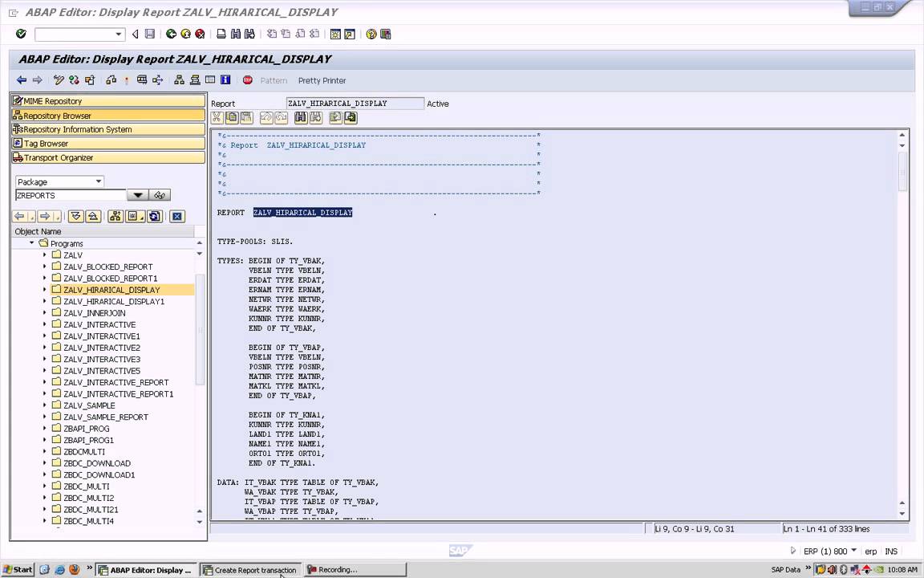Select the ZBDC_DOWNLOAD1 program
This screenshot has width=924, height=578.
pos(99,474)
